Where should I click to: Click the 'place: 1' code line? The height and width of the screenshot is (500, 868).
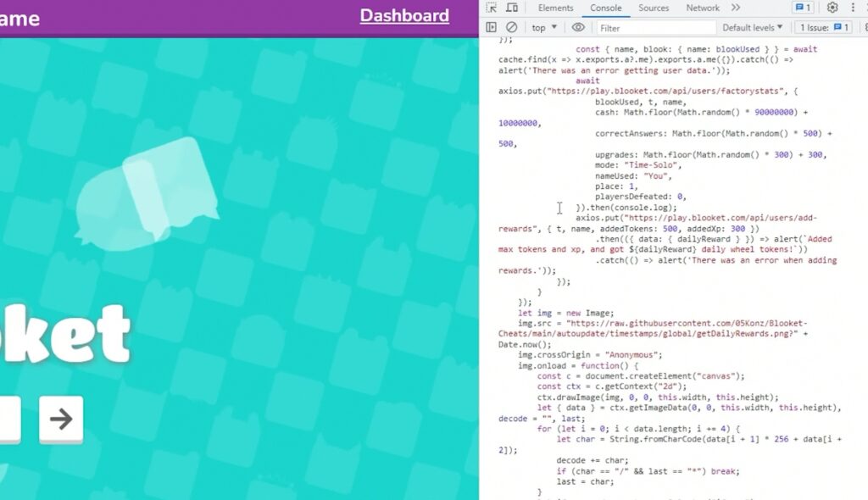(x=616, y=186)
